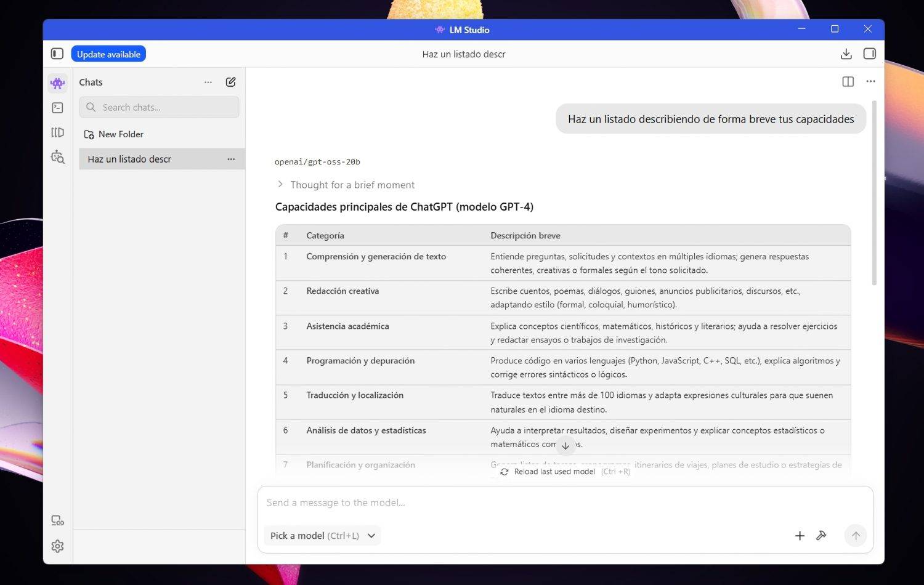
Task: Click the Redacción creativa cell
Action: click(342, 291)
